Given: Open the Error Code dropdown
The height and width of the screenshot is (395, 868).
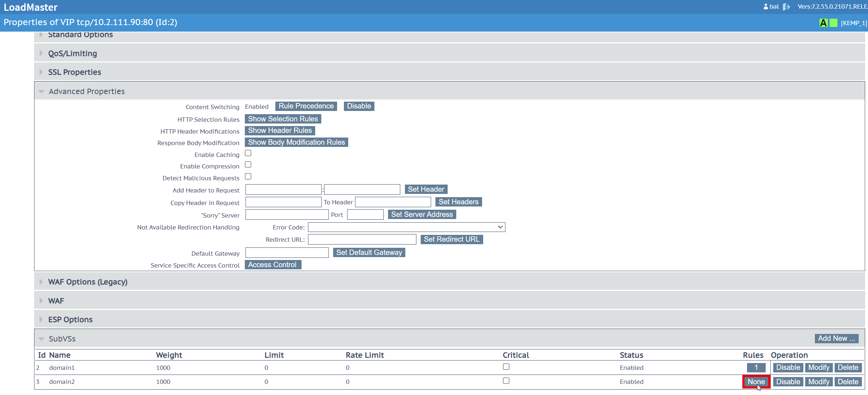Looking at the screenshot, I should (x=406, y=227).
